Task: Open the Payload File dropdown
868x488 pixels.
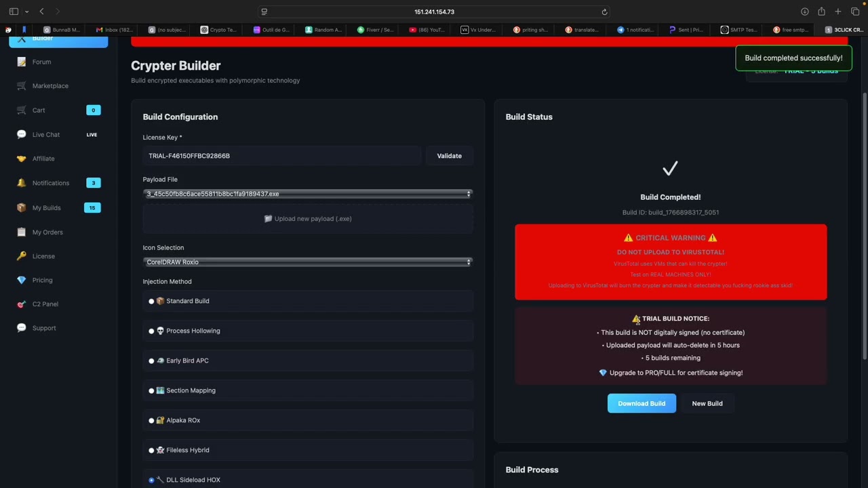Action: 308,194
